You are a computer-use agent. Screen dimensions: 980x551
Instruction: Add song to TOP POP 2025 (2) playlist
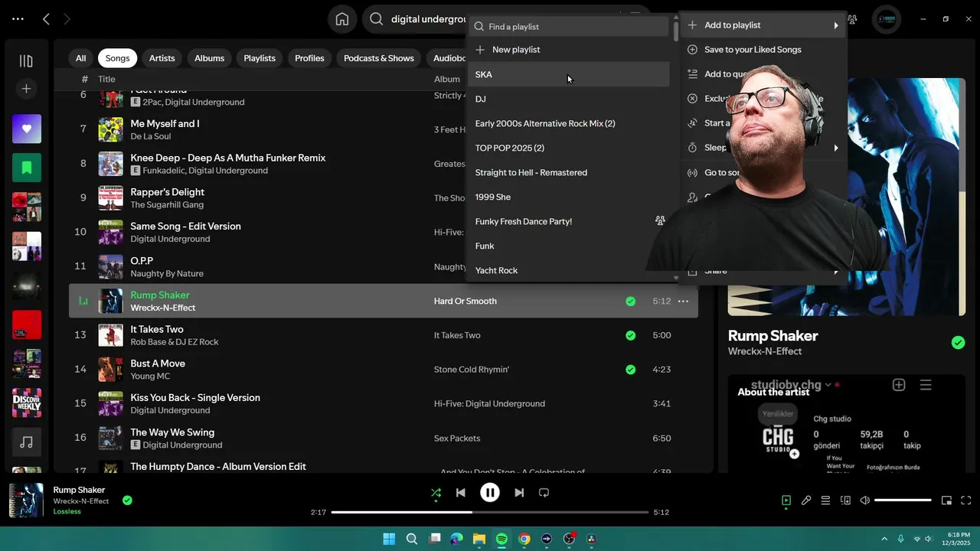[568, 148]
